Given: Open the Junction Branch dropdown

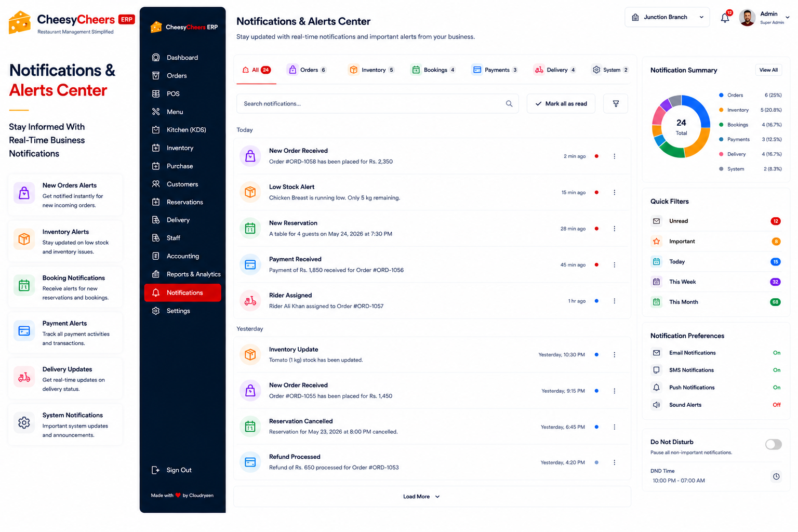Looking at the screenshot, I should click(x=667, y=17).
